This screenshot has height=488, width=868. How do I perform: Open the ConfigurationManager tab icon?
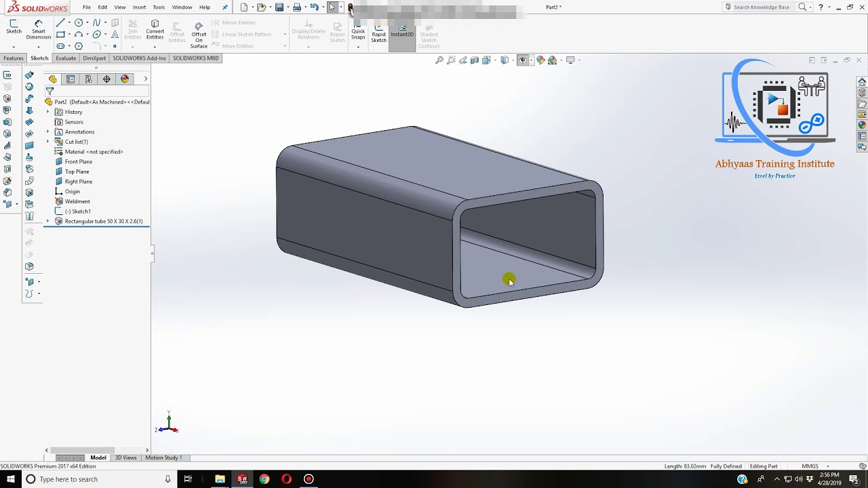pyautogui.click(x=89, y=79)
